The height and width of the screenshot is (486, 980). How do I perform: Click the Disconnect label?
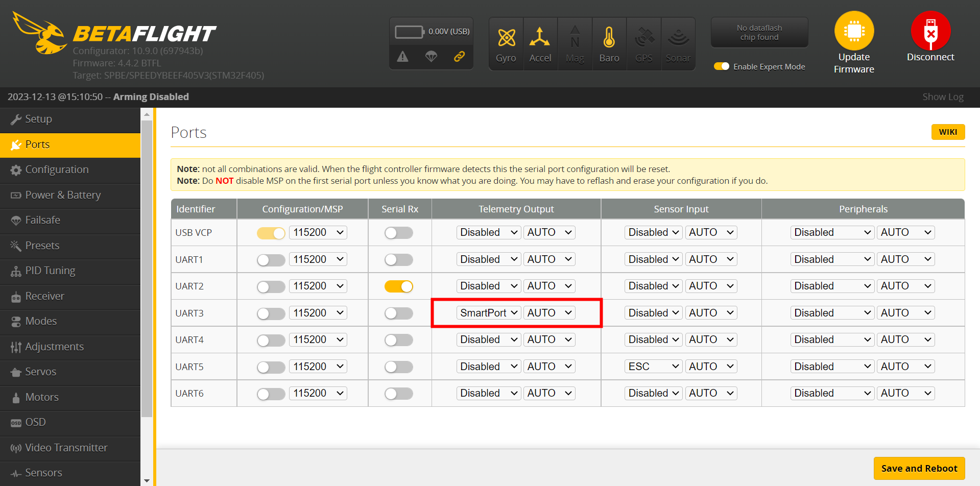[930, 57]
